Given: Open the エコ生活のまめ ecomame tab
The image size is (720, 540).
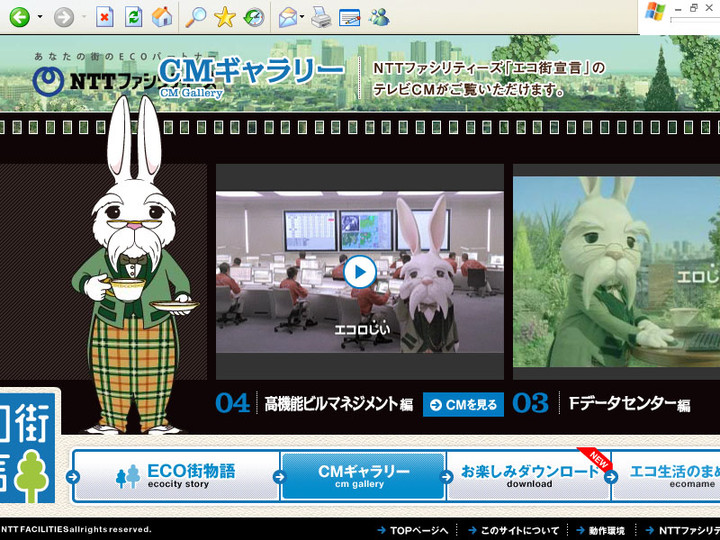Looking at the screenshot, I should tap(666, 476).
